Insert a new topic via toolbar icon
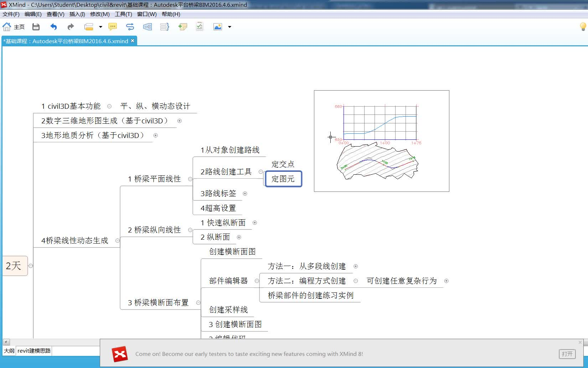This screenshot has height=368, width=588. pos(89,27)
